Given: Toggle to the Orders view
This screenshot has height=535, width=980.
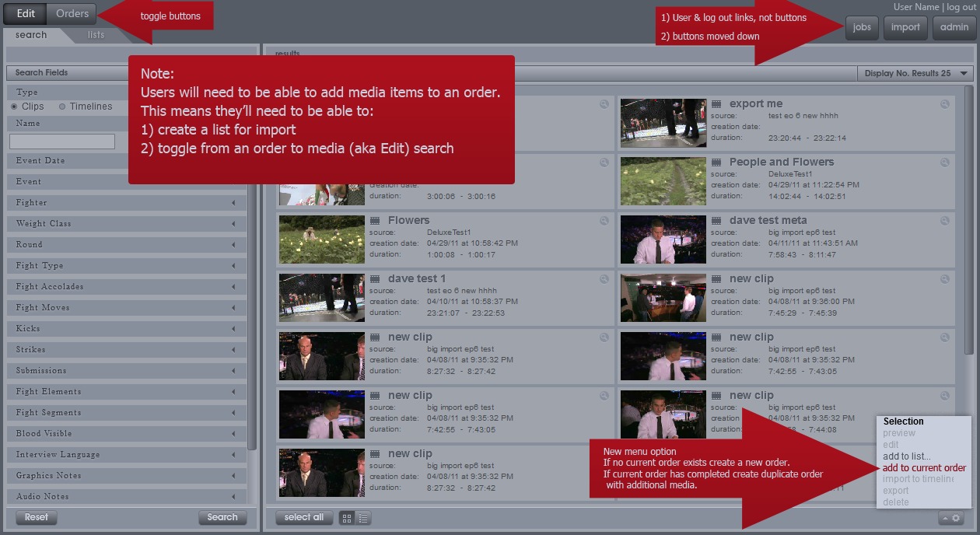Looking at the screenshot, I should (x=72, y=14).
